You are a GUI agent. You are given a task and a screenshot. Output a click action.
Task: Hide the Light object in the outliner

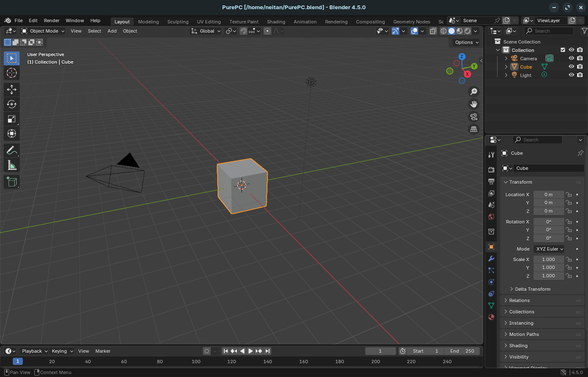[x=571, y=75]
